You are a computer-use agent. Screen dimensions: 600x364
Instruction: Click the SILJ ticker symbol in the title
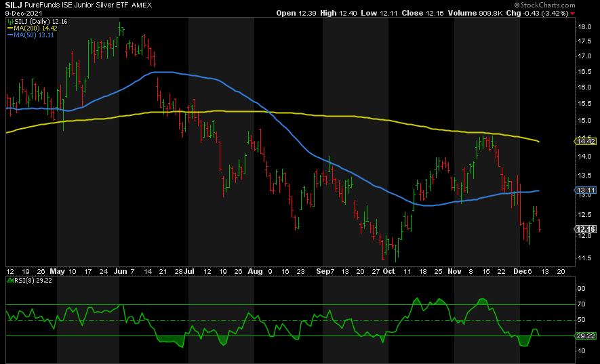pyautogui.click(x=14, y=5)
